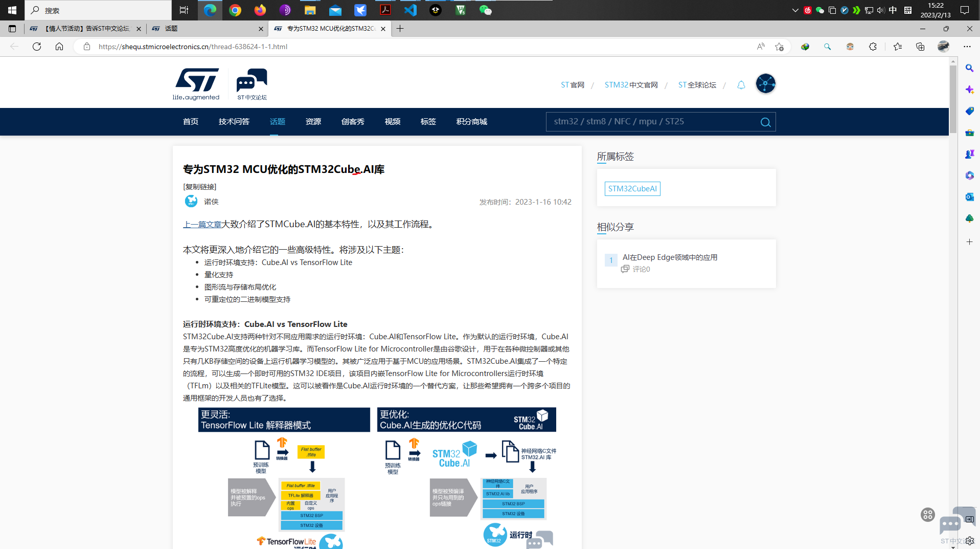This screenshot has height=549, width=980.
Task: Click the ST全球论坛 link
Action: coord(697,85)
